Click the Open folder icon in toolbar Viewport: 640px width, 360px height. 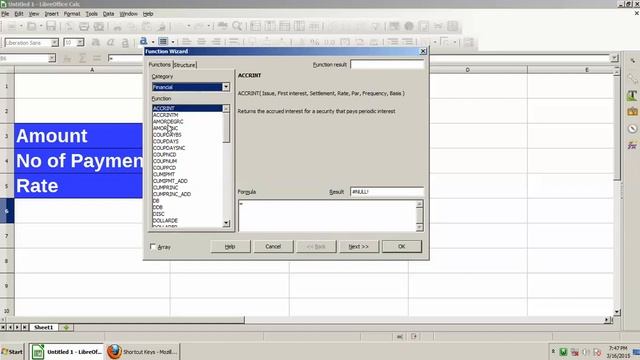[31, 27]
